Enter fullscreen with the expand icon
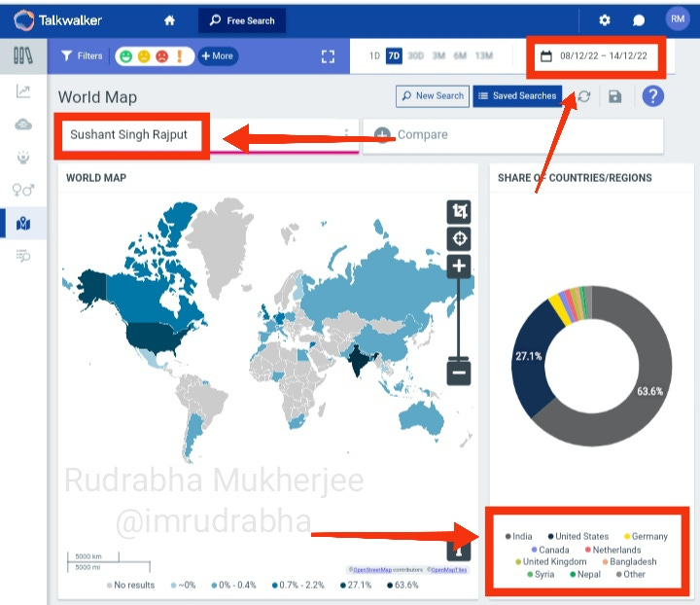Screen dimensions: 700x605 pos(329,56)
